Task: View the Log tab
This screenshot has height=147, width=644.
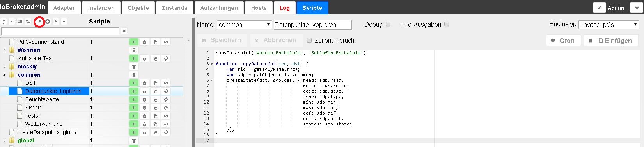Action: 285,8
